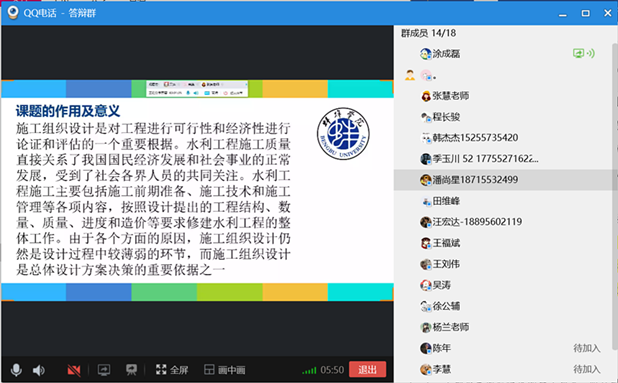Click the 群成员 14/18 header
The width and height of the screenshot is (618, 383).
click(428, 33)
